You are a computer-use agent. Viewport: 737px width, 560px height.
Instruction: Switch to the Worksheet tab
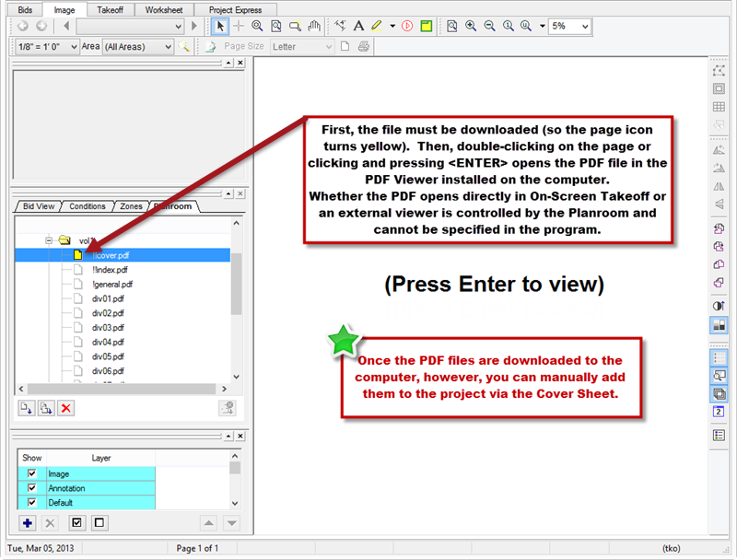(x=164, y=10)
